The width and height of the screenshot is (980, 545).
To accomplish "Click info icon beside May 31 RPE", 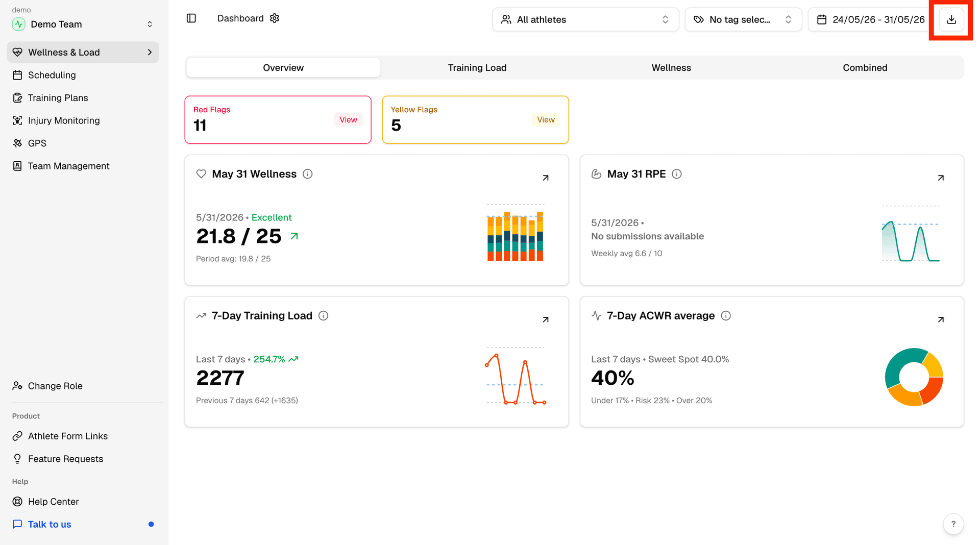I will pyautogui.click(x=677, y=174).
